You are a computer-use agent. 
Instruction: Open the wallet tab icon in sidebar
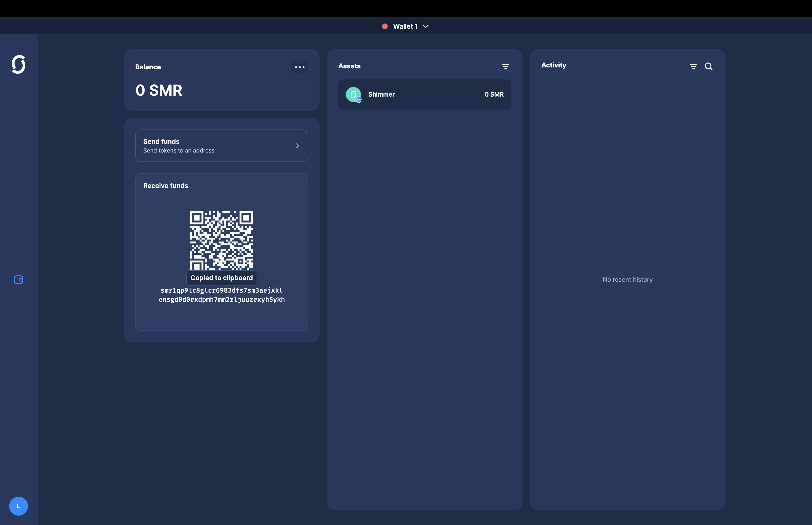coord(18,280)
